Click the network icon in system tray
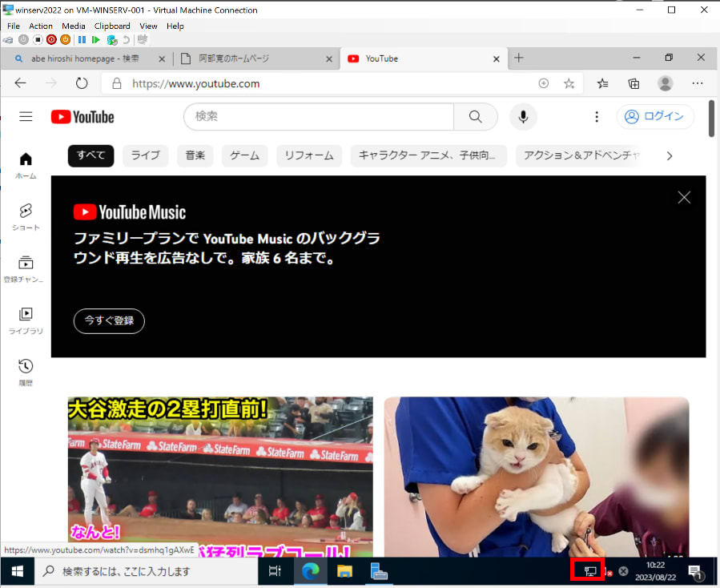 tap(590, 571)
